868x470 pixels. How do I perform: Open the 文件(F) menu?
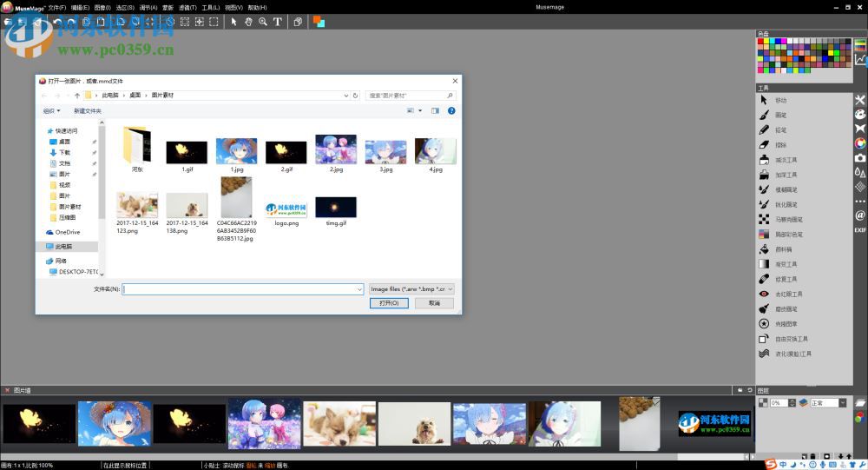point(56,7)
